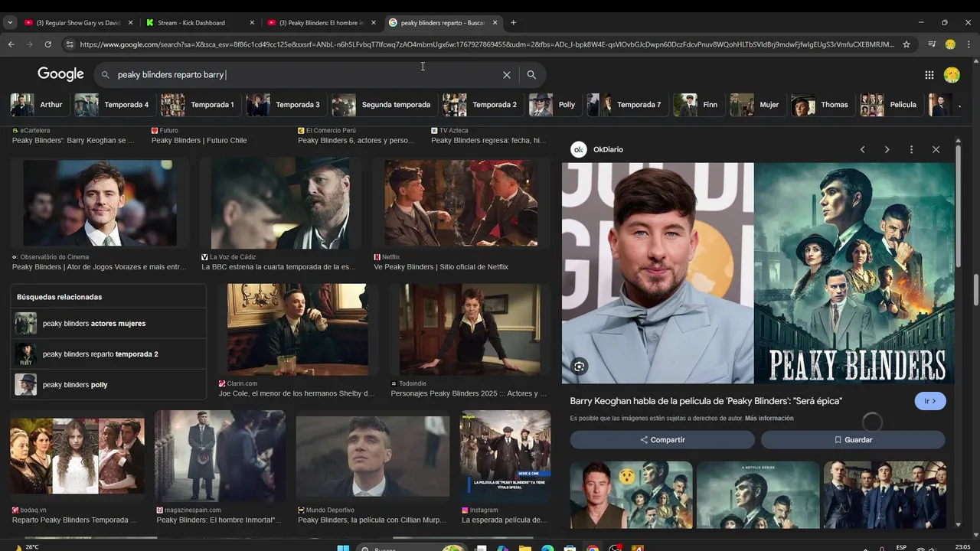Select the Mujer filter chip

point(757,105)
